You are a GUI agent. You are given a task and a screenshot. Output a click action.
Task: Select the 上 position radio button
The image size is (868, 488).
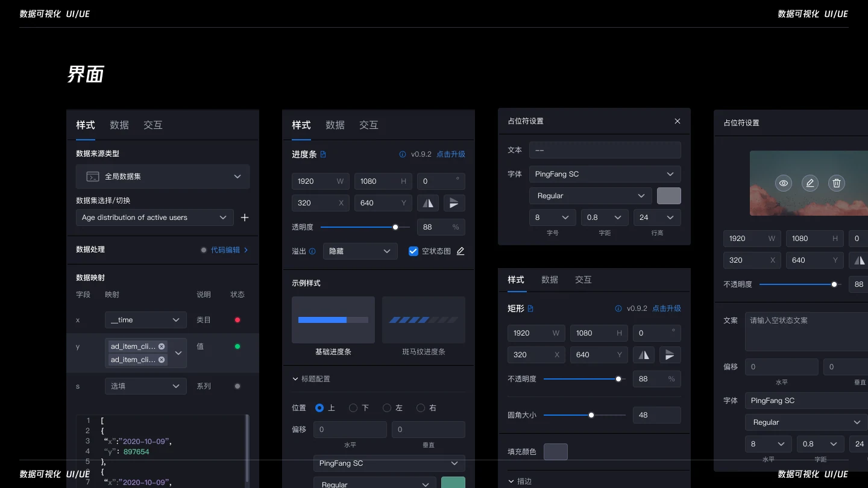pos(319,408)
